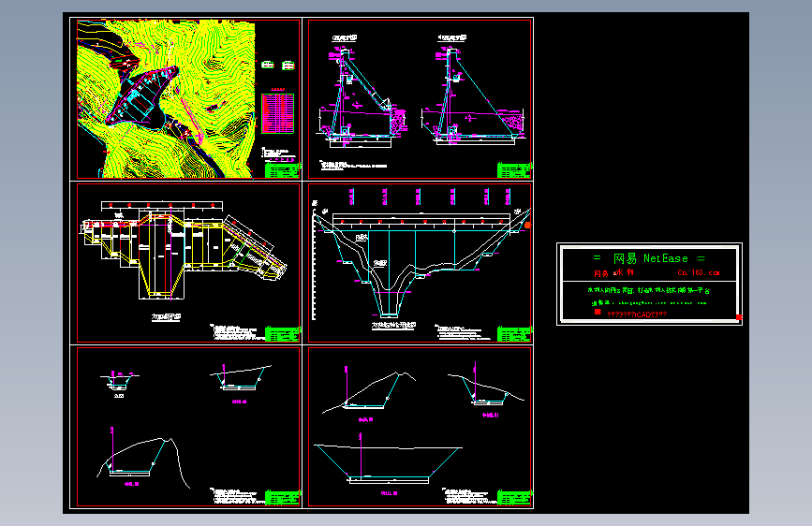Select the yellow topographic site plan drawing
812x526 pixels.
[x=166, y=99]
